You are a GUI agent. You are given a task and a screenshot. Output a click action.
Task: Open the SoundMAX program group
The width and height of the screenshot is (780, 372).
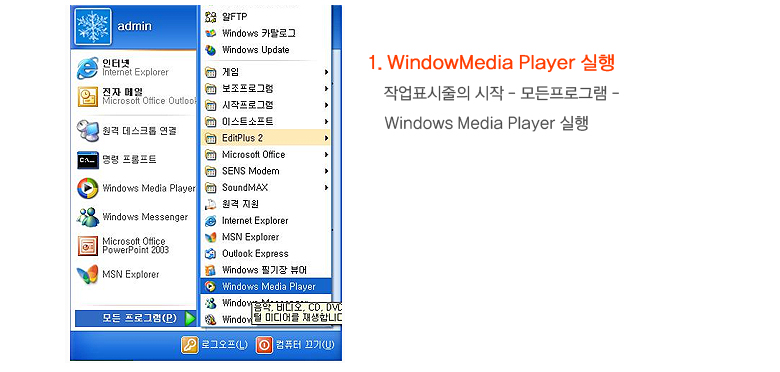point(266,187)
